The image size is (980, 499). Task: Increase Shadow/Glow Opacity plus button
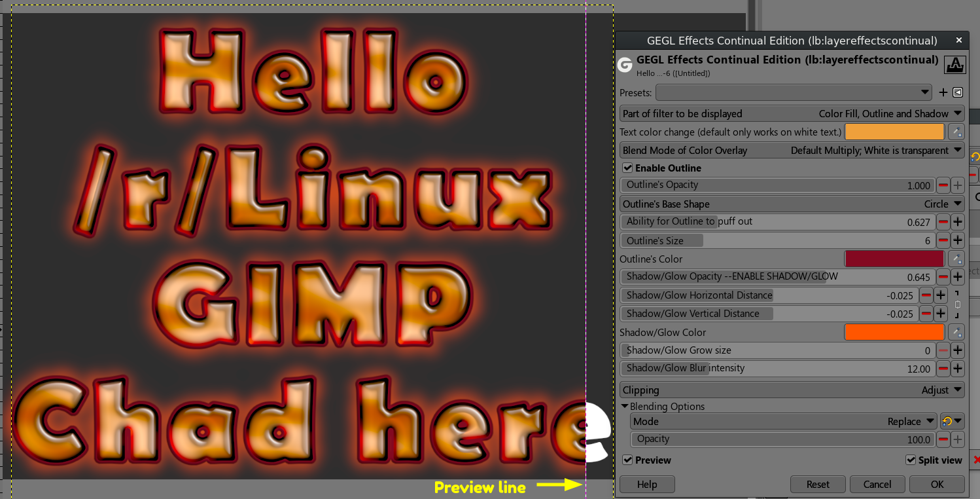click(x=958, y=277)
